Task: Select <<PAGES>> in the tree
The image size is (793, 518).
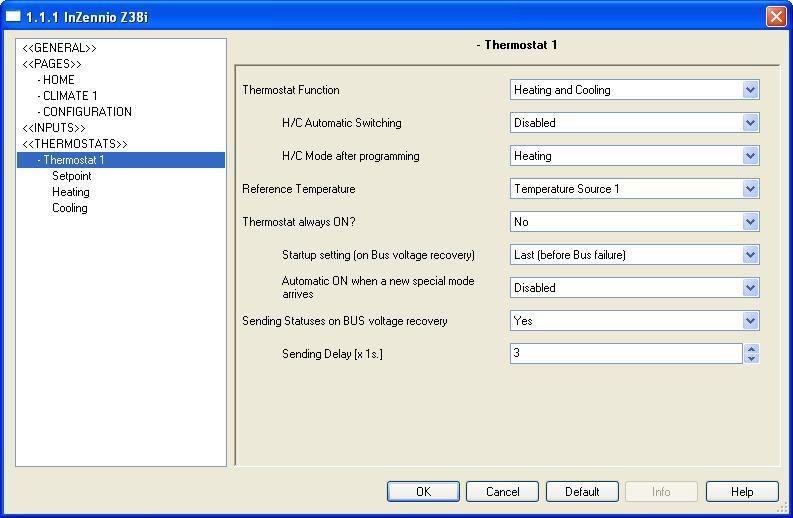Action: [x=52, y=64]
